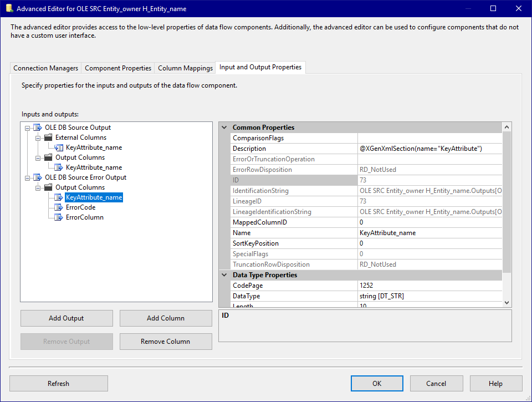Select ErrorCode column in tree
This screenshot has width=532, height=402.
pyautogui.click(x=81, y=207)
